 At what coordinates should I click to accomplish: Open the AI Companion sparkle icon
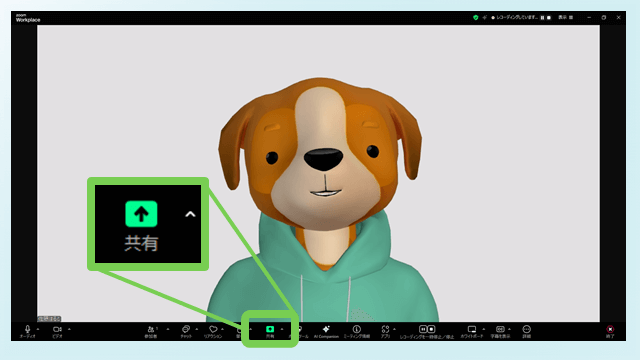[326, 329]
